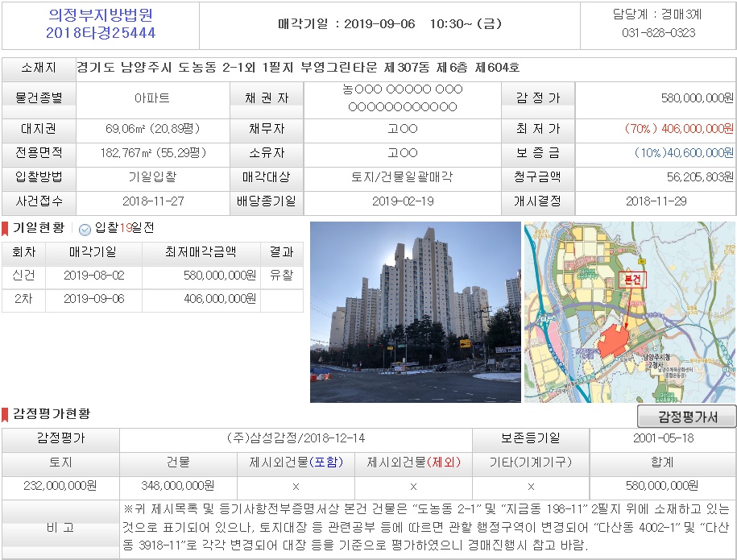737x560 pixels.
Task: Click the 채무자 name 고○○
Action: [x=403, y=128]
